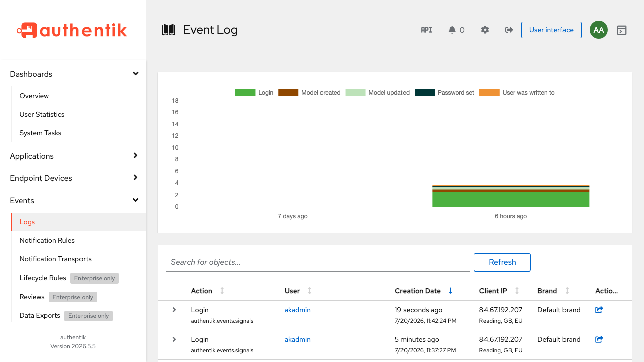Expand the Endpoint Devices sidebar section

pyautogui.click(x=73, y=178)
